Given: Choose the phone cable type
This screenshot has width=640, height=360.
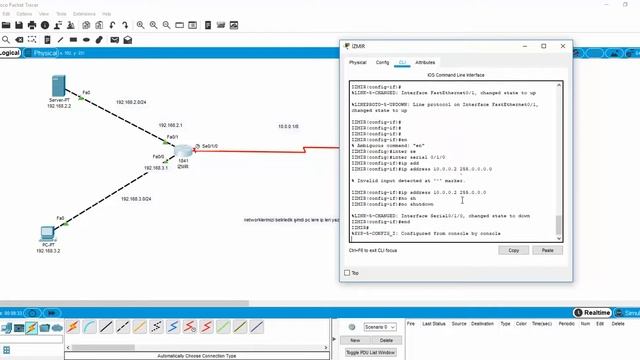Looking at the screenshot, I should pyautogui.click(x=157, y=327).
